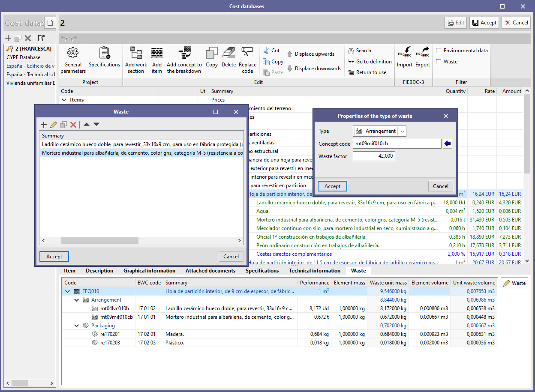
Task: Cancel the Properties of the type of waste dialog
Action: click(x=441, y=186)
